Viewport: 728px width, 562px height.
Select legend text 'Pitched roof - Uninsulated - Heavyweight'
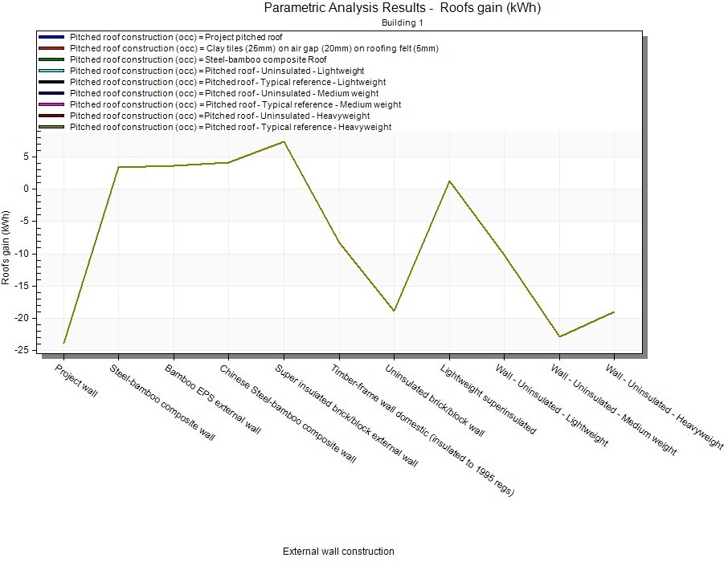tap(288, 116)
